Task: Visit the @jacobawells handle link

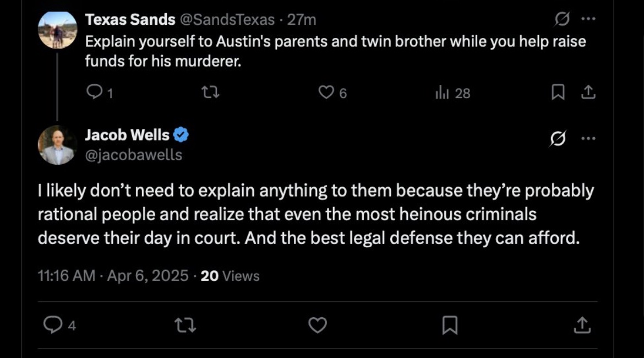Action: (133, 155)
